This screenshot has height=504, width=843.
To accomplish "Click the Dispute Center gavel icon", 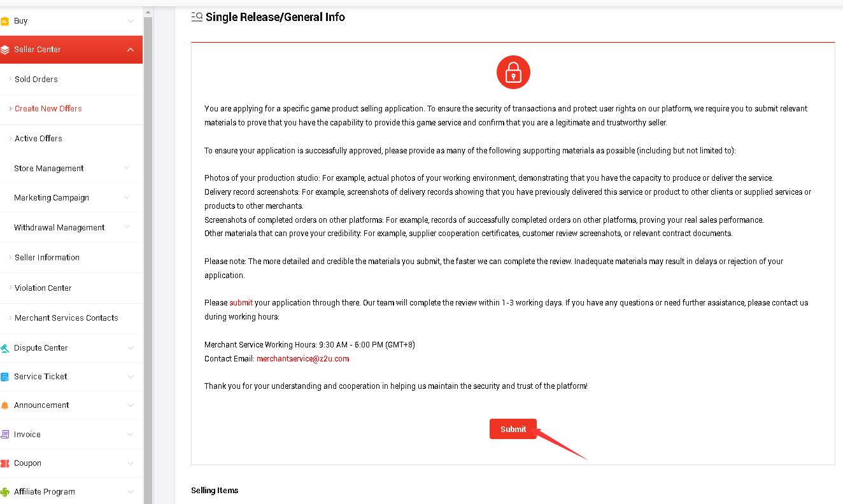I will click(x=4, y=348).
